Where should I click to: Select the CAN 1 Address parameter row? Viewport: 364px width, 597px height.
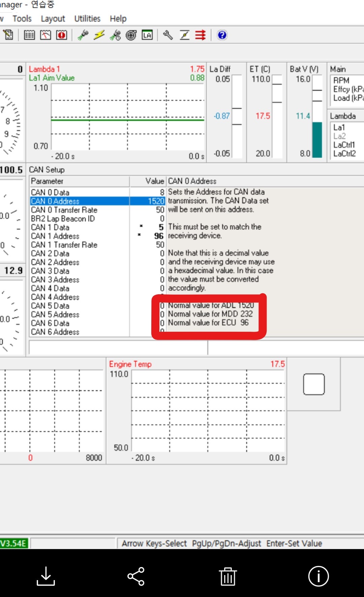[55, 236]
